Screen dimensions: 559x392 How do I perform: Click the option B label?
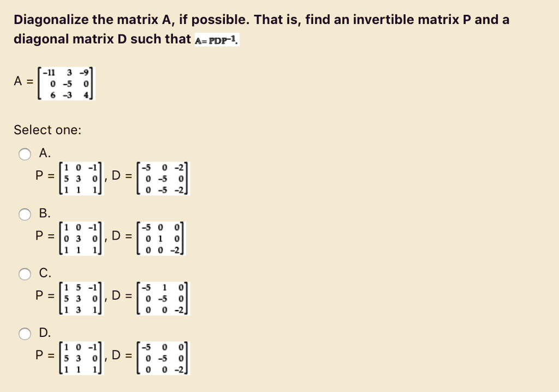(x=44, y=213)
